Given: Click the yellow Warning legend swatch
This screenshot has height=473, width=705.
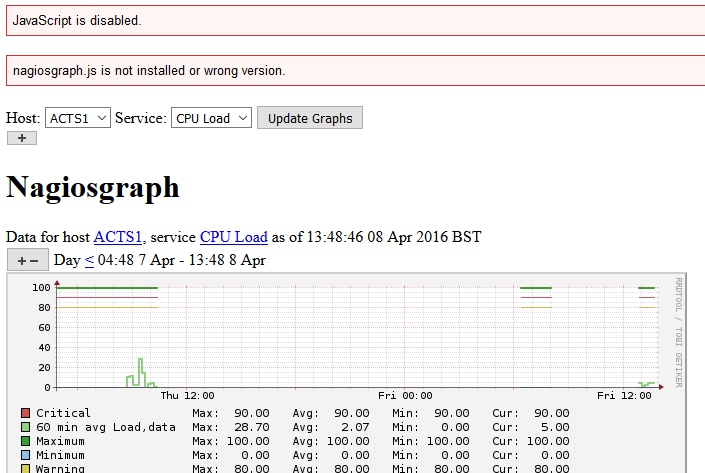Looking at the screenshot, I should [26, 468].
